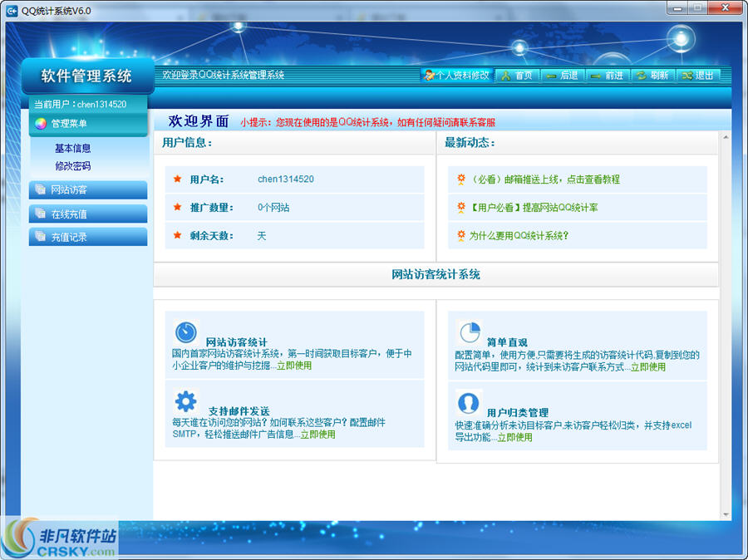Viewport: 748px width, 560px height.
Task: Select the 0个网站 value
Action: pos(273,208)
